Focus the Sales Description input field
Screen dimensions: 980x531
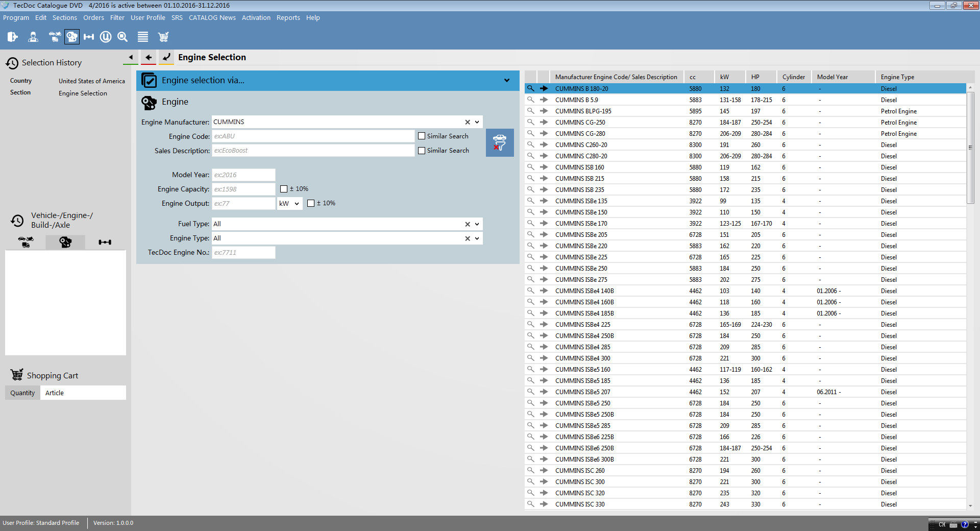click(313, 151)
